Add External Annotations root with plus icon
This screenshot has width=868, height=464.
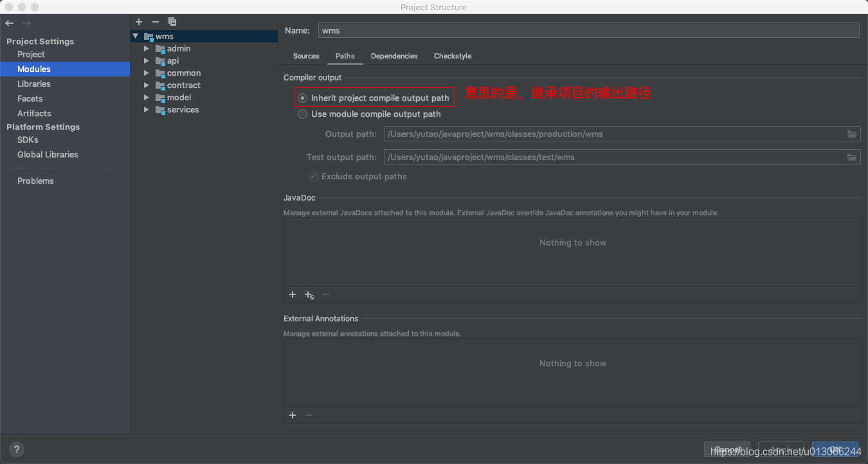293,415
